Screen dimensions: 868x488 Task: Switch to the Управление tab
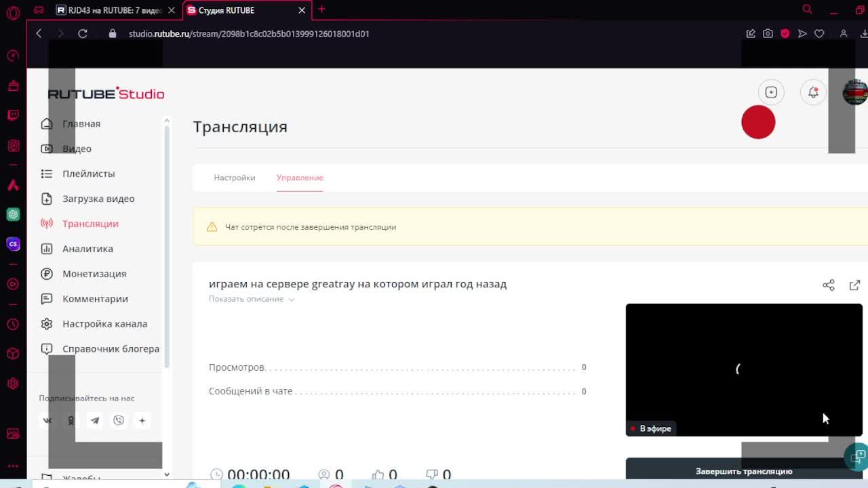300,178
